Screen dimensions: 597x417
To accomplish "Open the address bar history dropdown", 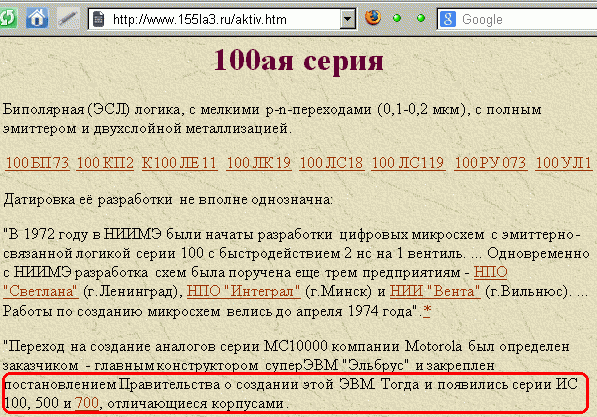I will point(348,19).
